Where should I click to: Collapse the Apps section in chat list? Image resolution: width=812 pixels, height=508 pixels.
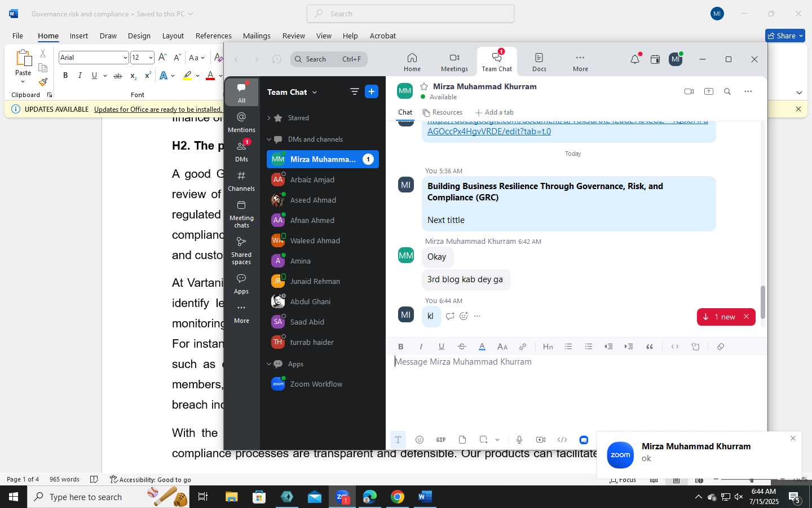(269, 364)
